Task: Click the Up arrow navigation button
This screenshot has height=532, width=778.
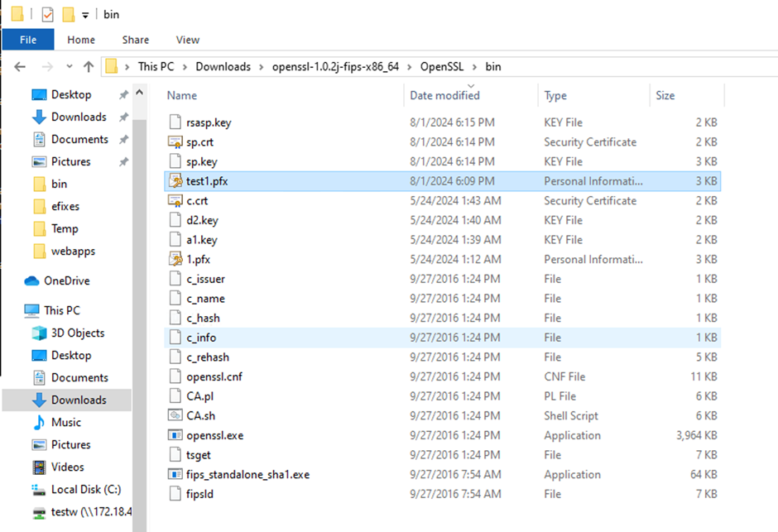Action: coord(89,67)
